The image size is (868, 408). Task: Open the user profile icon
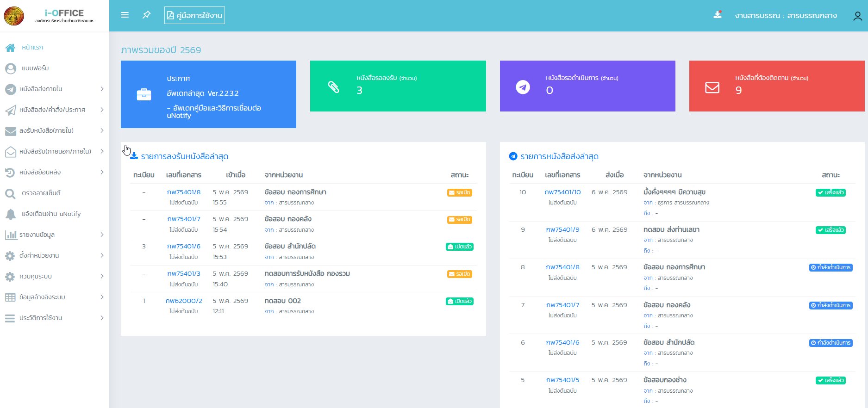(x=857, y=16)
